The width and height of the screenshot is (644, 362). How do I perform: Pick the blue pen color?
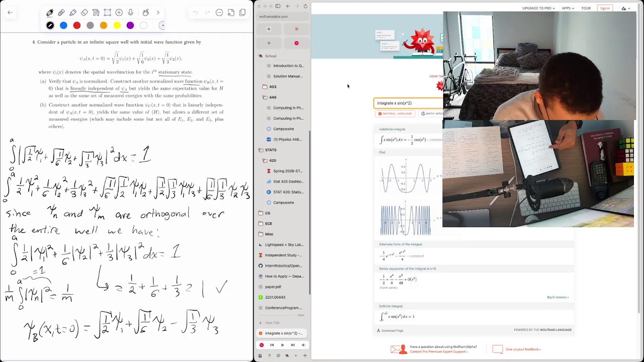coord(63,25)
